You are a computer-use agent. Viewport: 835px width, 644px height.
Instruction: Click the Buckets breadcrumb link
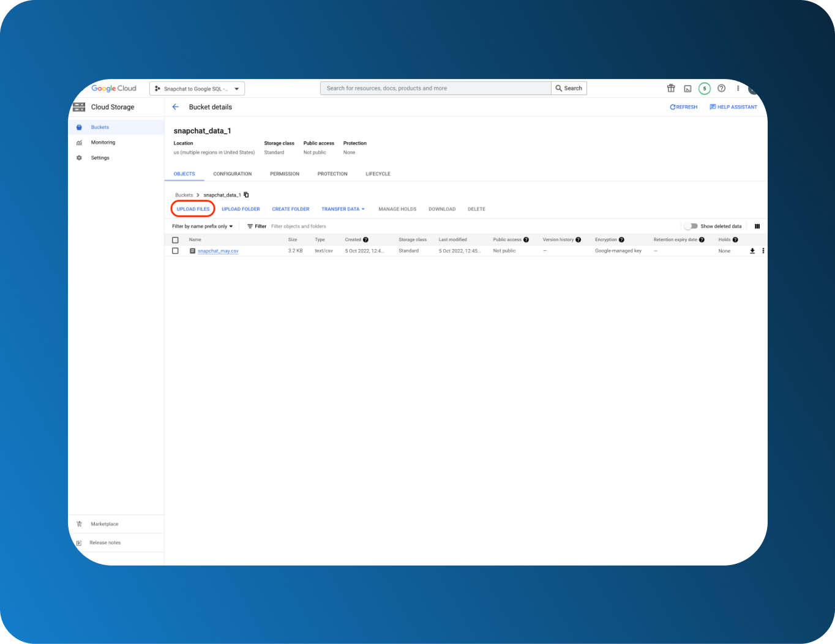[184, 195]
